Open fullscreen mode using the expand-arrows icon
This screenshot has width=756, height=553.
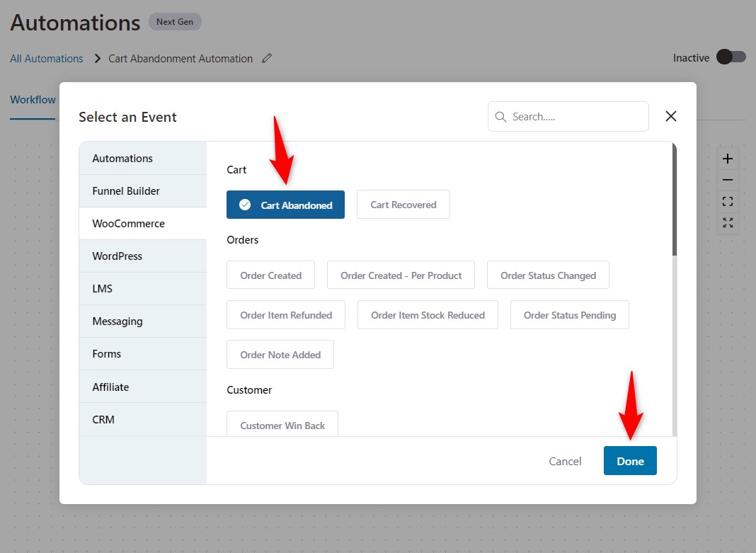pos(728,222)
